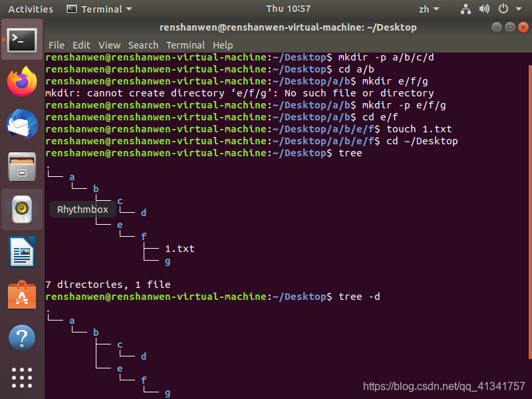Viewport: 532px width, 399px height.
Task: Open the Help question mark icon
Action: tap(22, 338)
